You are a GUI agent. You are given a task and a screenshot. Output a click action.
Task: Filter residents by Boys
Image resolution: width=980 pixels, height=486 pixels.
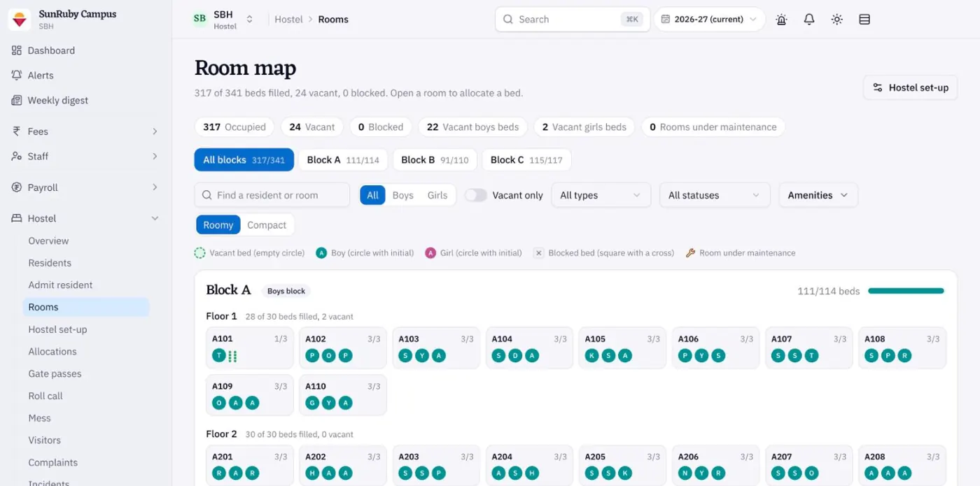click(402, 196)
